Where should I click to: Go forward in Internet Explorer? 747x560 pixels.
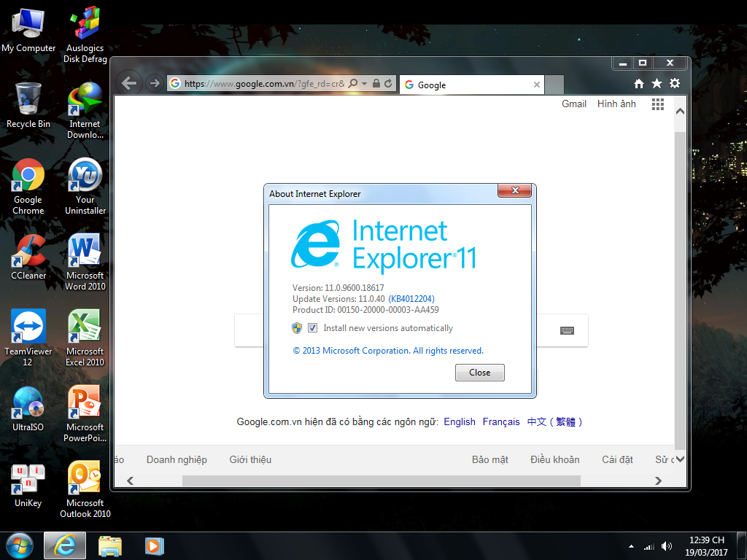pyautogui.click(x=154, y=83)
